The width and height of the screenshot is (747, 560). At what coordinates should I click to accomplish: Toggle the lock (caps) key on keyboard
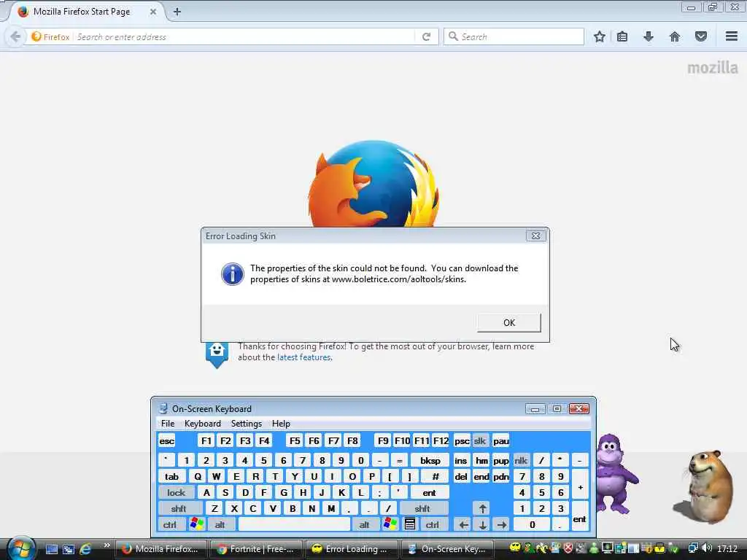pyautogui.click(x=176, y=493)
